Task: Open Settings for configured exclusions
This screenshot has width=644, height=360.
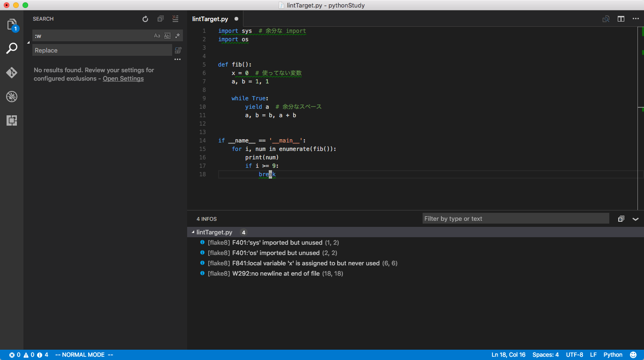Action: coord(123,78)
